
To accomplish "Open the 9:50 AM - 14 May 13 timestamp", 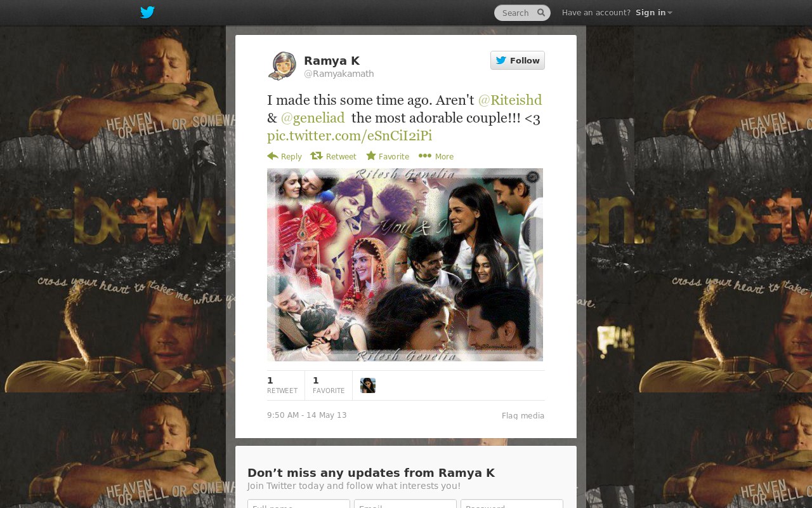I will (307, 415).
